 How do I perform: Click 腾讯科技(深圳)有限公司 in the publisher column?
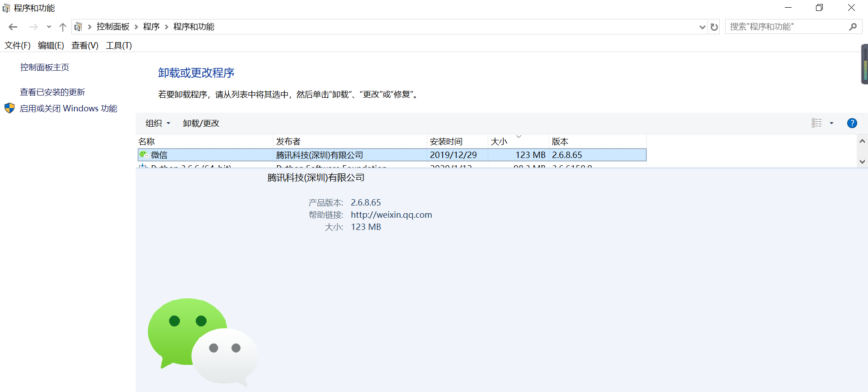pos(320,155)
